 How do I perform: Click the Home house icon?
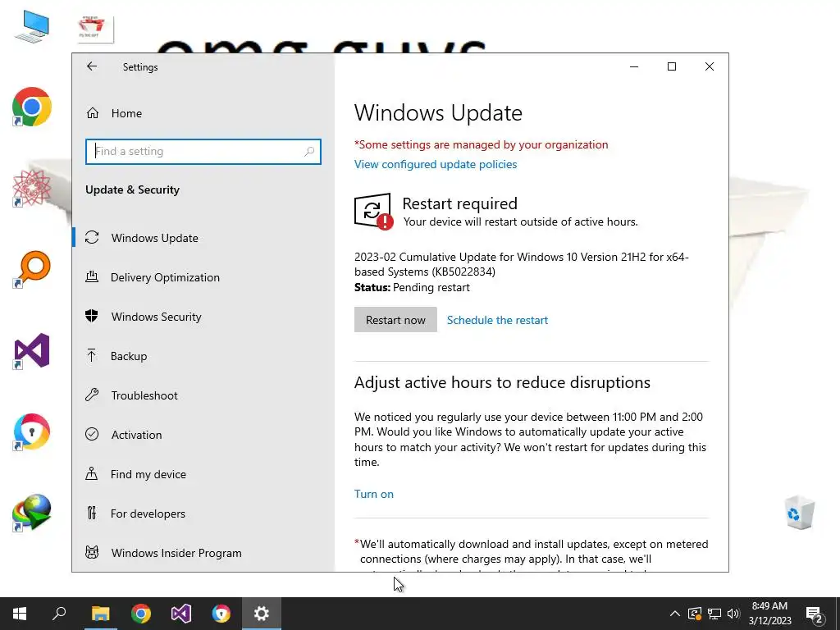tap(93, 113)
